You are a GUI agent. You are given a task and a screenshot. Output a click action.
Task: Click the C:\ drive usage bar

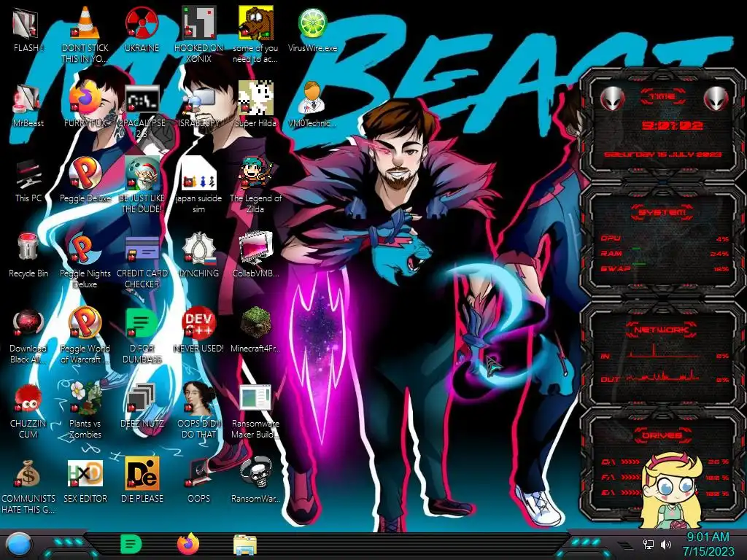631,462
